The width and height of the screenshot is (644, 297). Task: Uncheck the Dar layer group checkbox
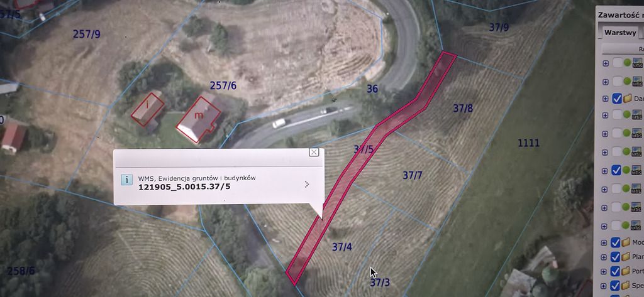[616, 99]
